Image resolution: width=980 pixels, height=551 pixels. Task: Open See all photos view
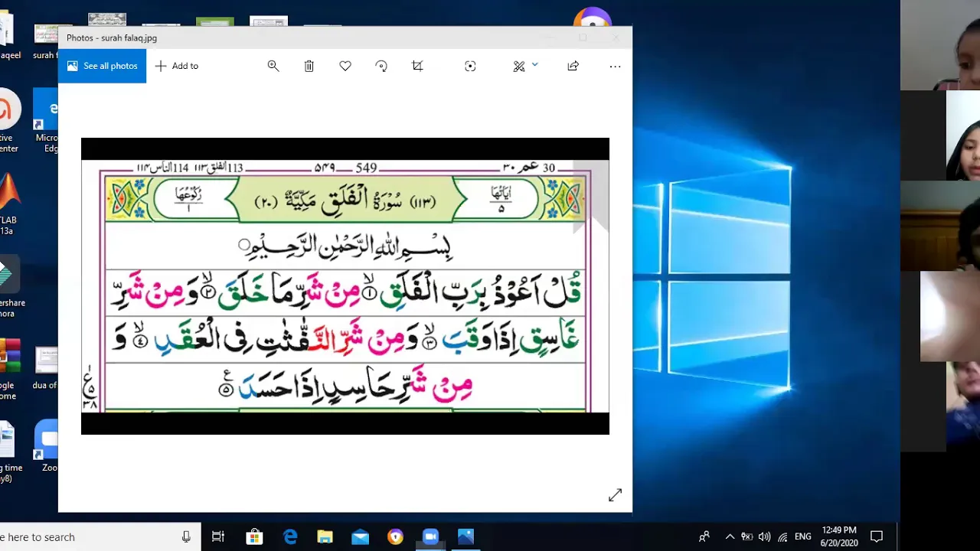pyautogui.click(x=102, y=66)
